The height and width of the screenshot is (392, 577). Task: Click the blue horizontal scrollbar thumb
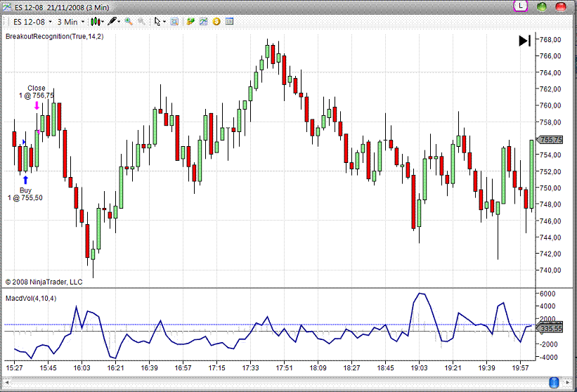(x=554, y=383)
